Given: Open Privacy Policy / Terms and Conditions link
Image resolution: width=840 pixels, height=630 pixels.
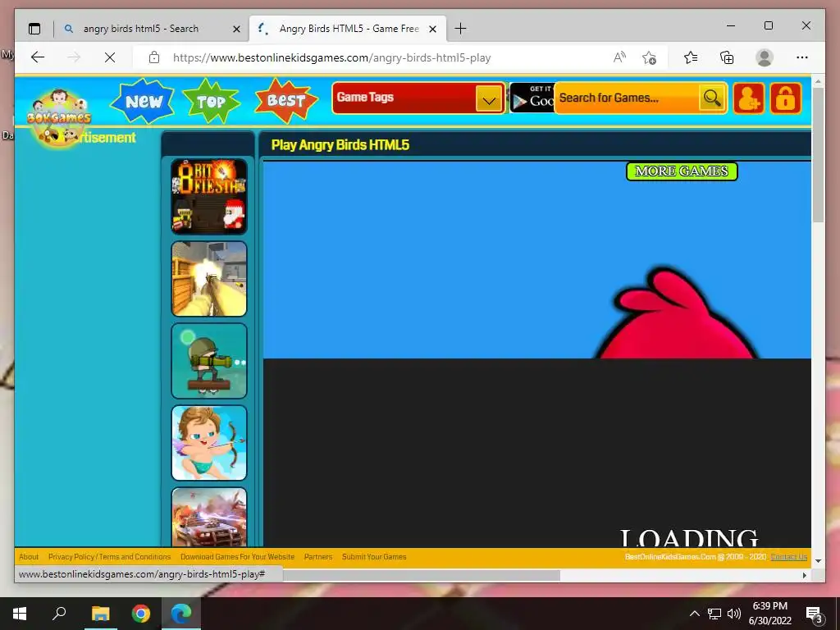Looking at the screenshot, I should click(x=109, y=557).
